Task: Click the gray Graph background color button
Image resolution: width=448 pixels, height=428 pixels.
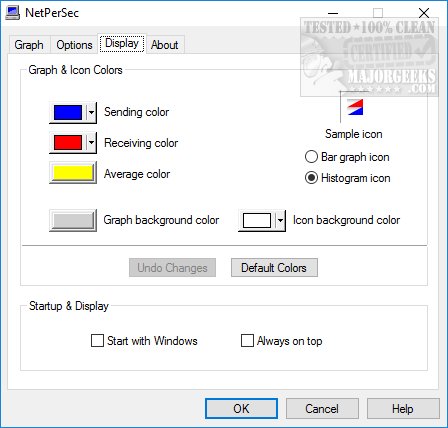Action: tap(73, 220)
